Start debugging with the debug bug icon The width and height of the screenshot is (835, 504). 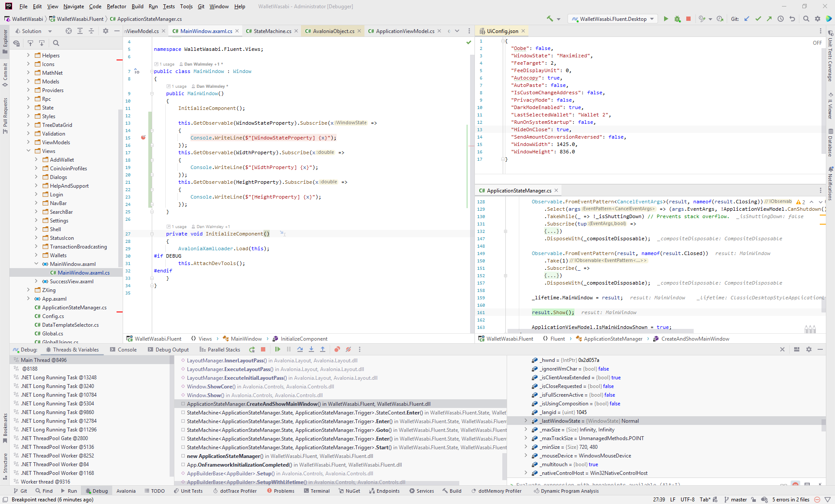click(677, 19)
